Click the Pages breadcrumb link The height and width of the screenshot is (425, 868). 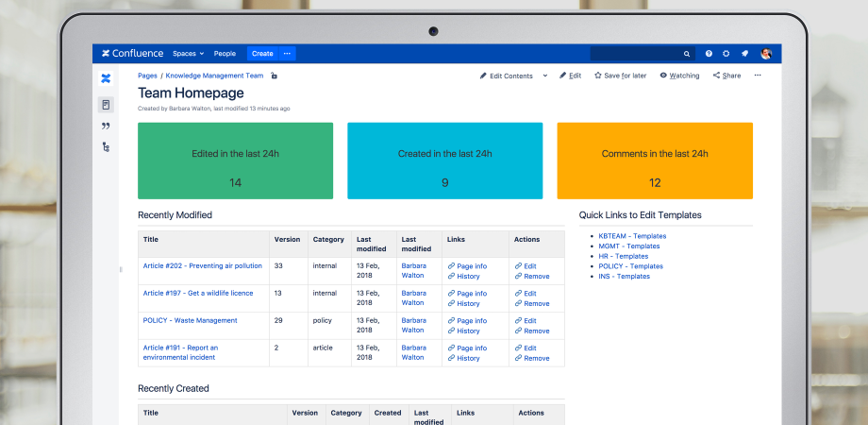147,76
